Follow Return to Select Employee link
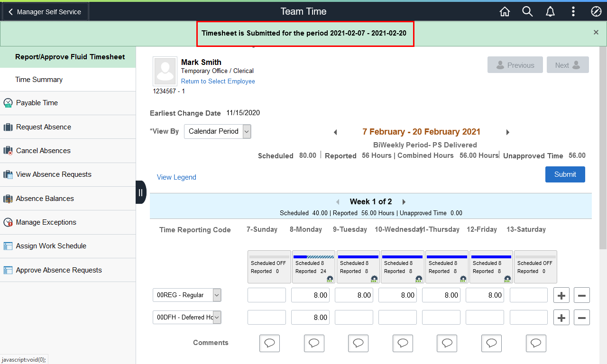Viewport: 607px width, 364px height. pos(218,81)
